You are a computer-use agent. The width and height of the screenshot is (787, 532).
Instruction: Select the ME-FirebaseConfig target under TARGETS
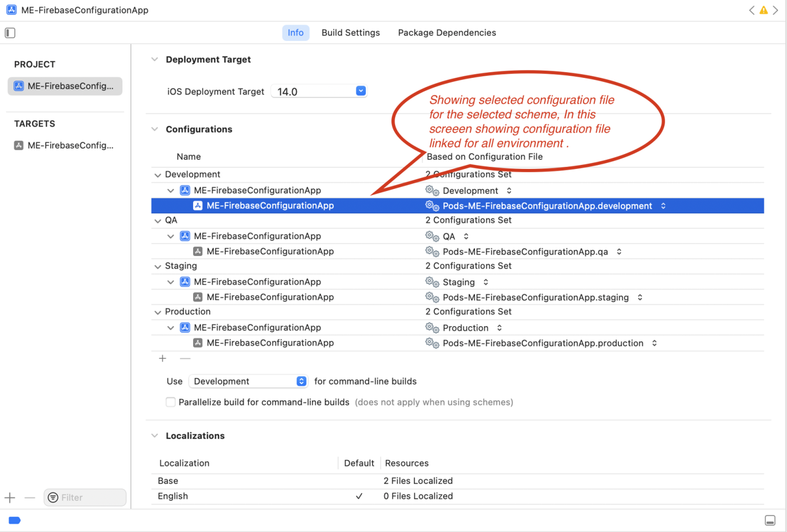tap(64, 145)
